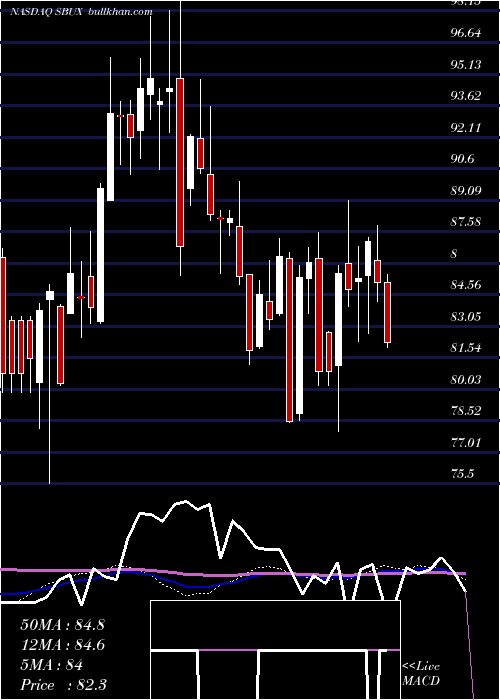Click the 50MA : 84.8 readout

pos(62,625)
